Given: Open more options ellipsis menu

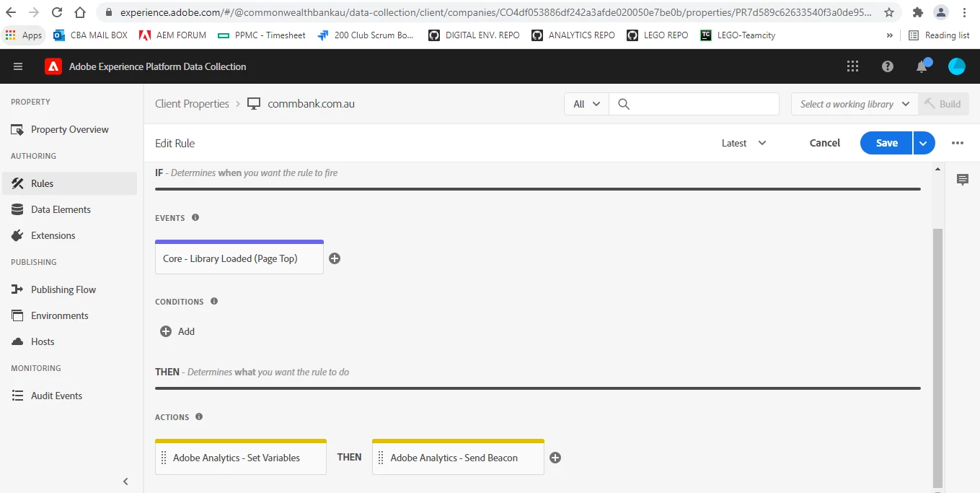Looking at the screenshot, I should tap(958, 143).
